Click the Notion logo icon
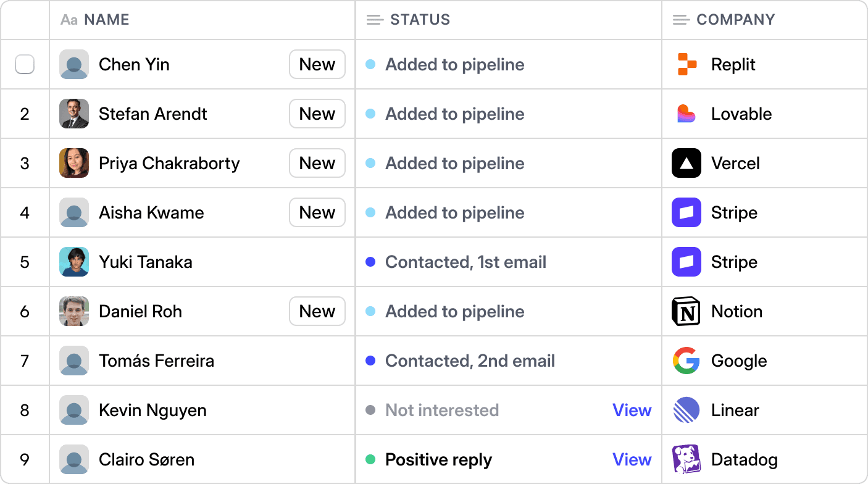The width and height of the screenshot is (868, 484). (x=686, y=311)
